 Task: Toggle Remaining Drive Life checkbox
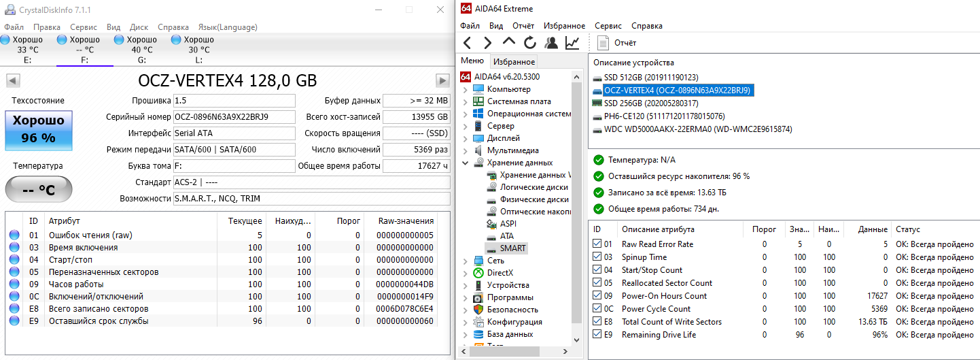point(597,335)
